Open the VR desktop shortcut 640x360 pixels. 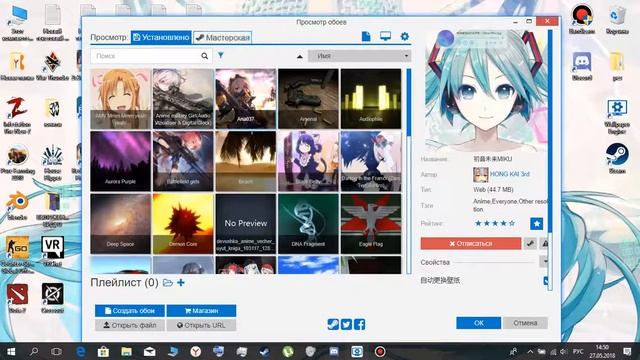pos(53,251)
